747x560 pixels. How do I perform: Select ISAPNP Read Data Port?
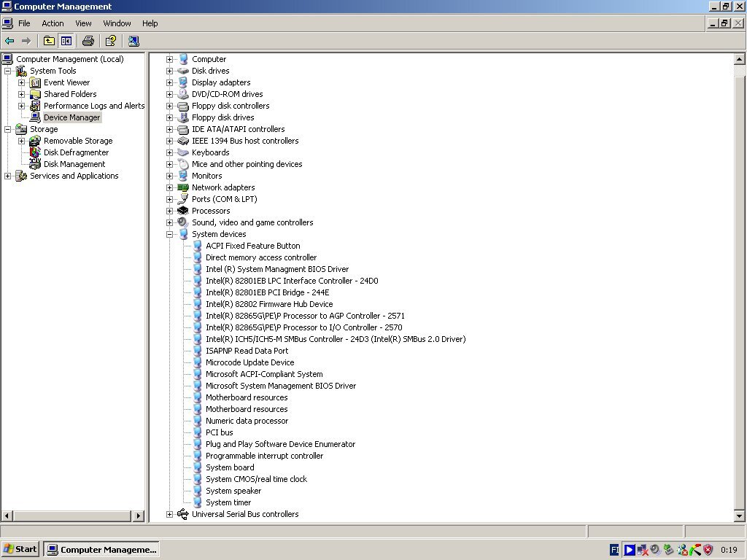247,351
